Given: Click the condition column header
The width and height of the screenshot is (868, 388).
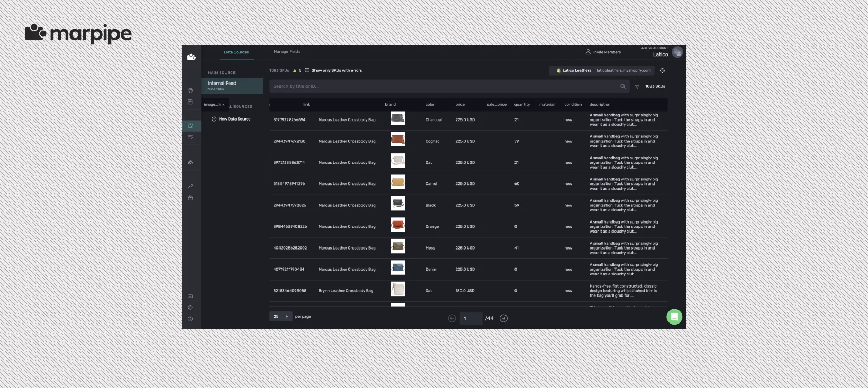Looking at the screenshot, I should pyautogui.click(x=573, y=104).
